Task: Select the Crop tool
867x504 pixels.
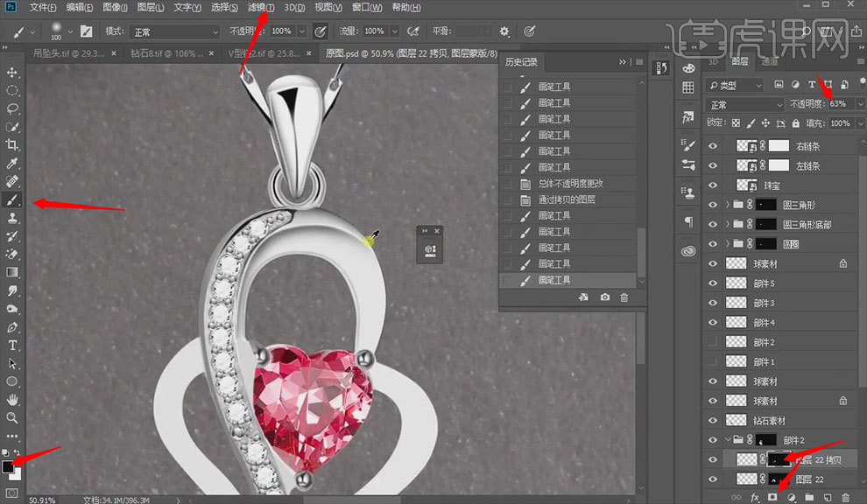Action: 13,144
